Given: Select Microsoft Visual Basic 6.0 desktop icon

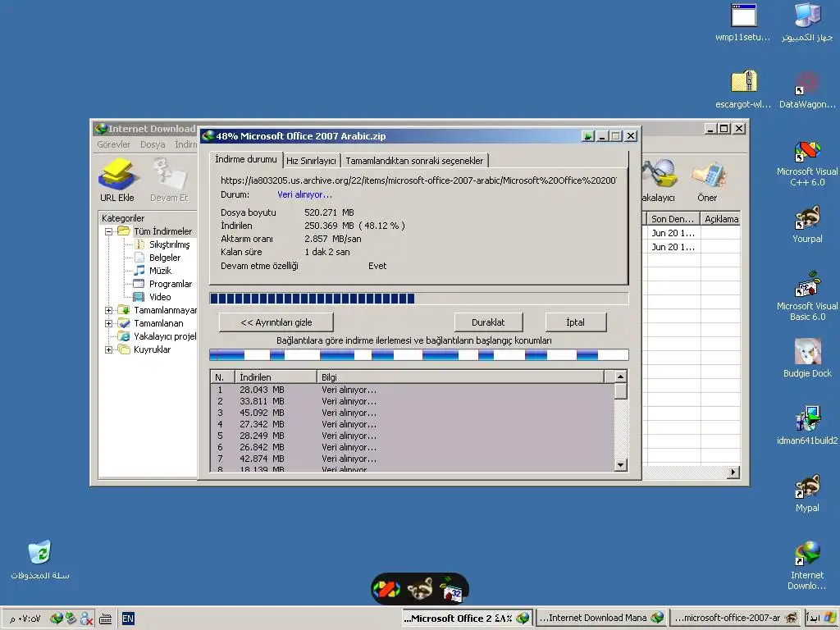Looking at the screenshot, I should pyautogui.click(x=807, y=296).
